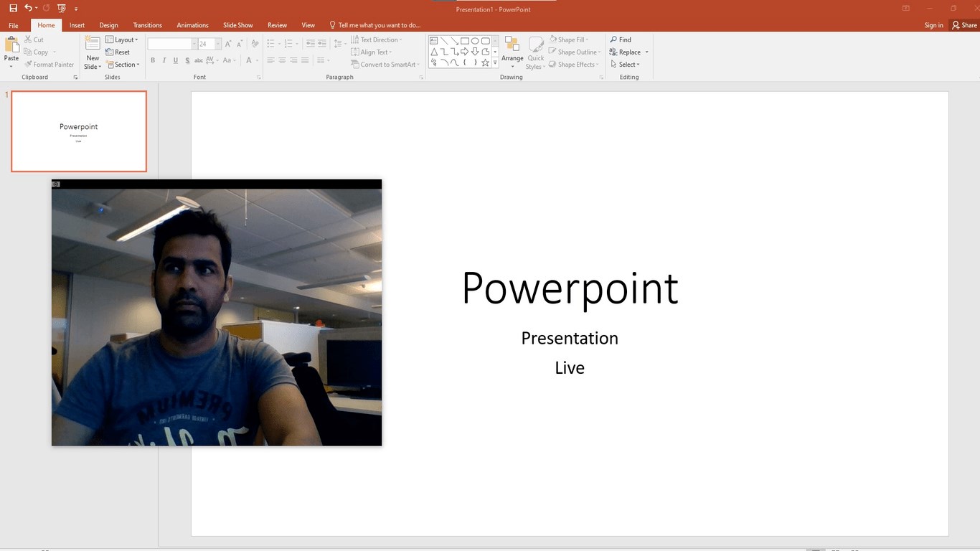Switch to the Insert tab

coord(77,25)
